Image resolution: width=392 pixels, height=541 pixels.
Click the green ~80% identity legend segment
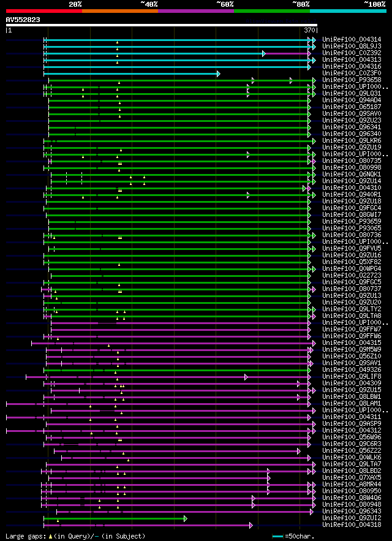[272, 11]
